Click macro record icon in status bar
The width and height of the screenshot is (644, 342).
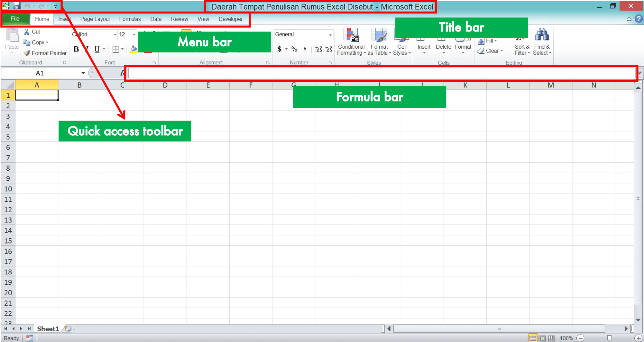click(29, 338)
